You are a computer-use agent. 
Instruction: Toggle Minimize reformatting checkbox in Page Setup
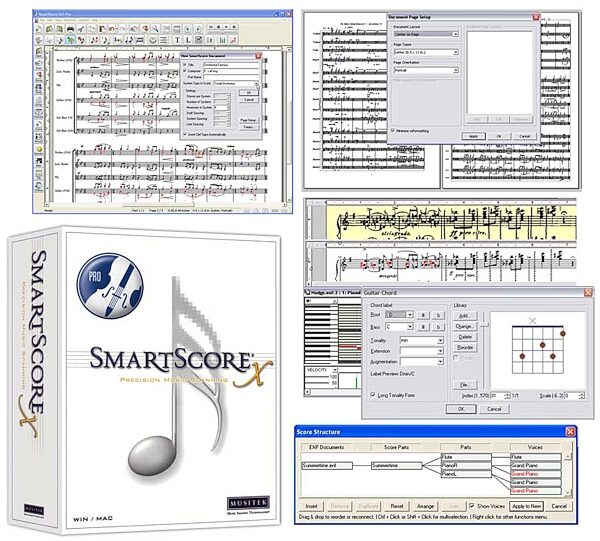pos(393,130)
